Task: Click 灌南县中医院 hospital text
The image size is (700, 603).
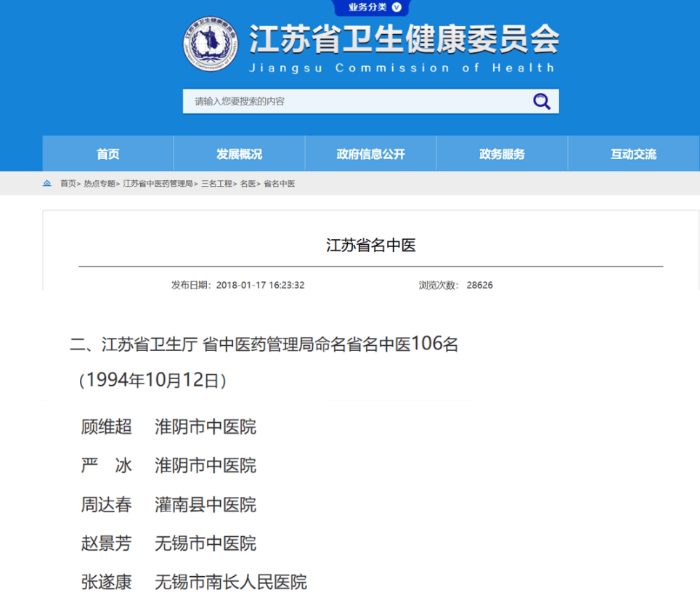Action: click(205, 504)
